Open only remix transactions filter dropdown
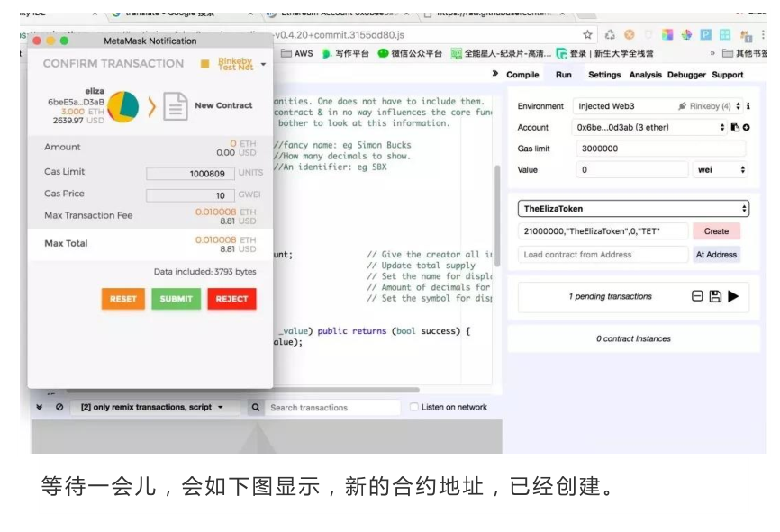Screen dimensions: 780x532 [153, 407]
